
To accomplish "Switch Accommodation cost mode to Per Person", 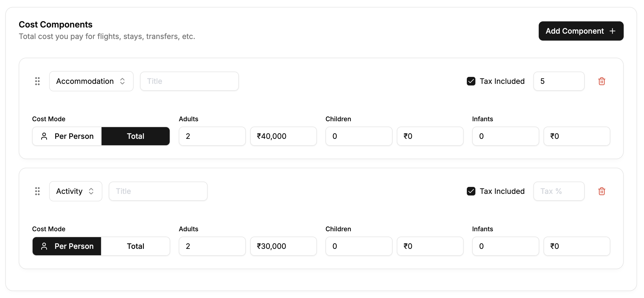I will (x=67, y=136).
